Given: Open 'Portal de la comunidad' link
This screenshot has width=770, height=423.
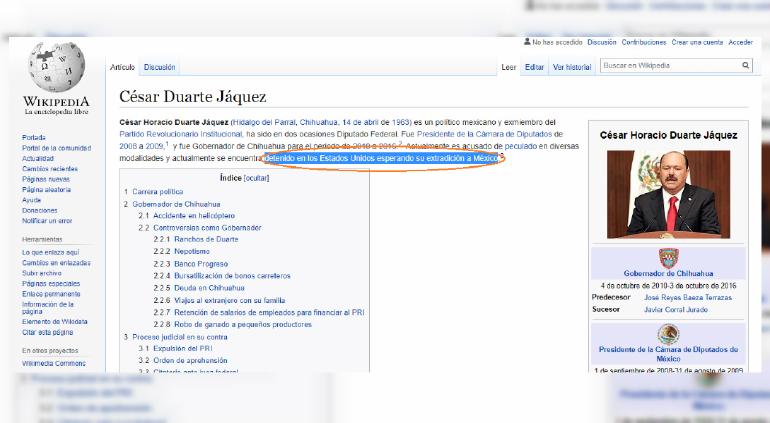Looking at the screenshot, I should point(56,148).
